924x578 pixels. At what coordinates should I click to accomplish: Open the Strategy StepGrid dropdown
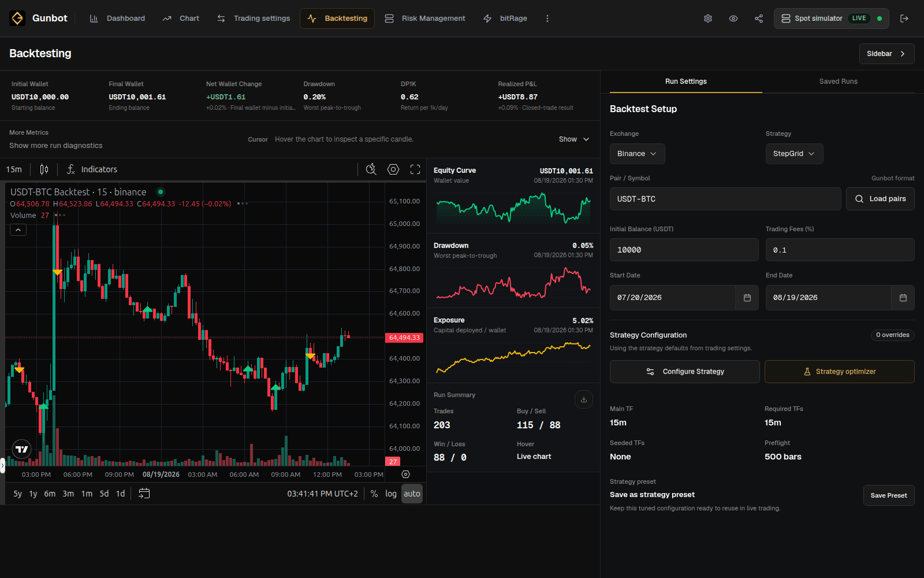pyautogui.click(x=795, y=154)
